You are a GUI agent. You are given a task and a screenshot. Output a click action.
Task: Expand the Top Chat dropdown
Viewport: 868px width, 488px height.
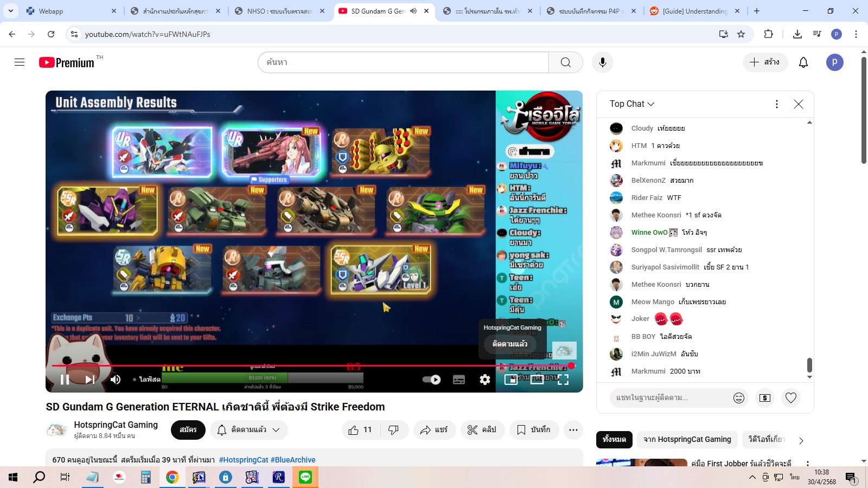point(632,104)
